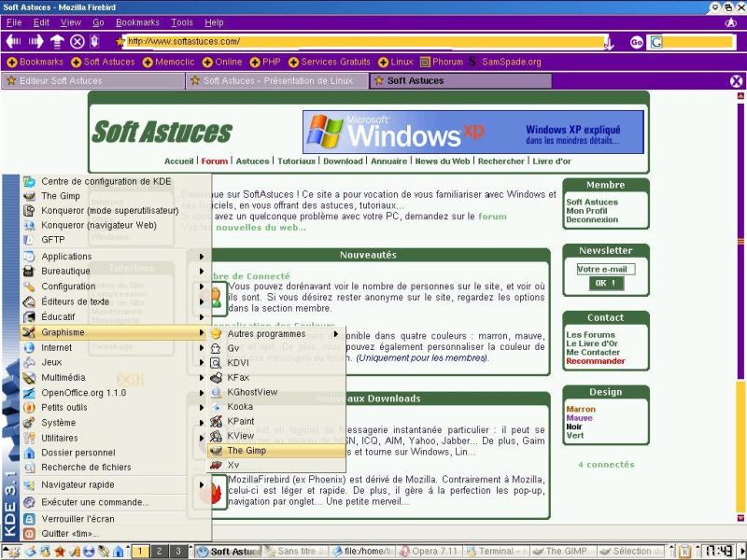
Task: Open the Jeux menu entry
Action: [116, 362]
